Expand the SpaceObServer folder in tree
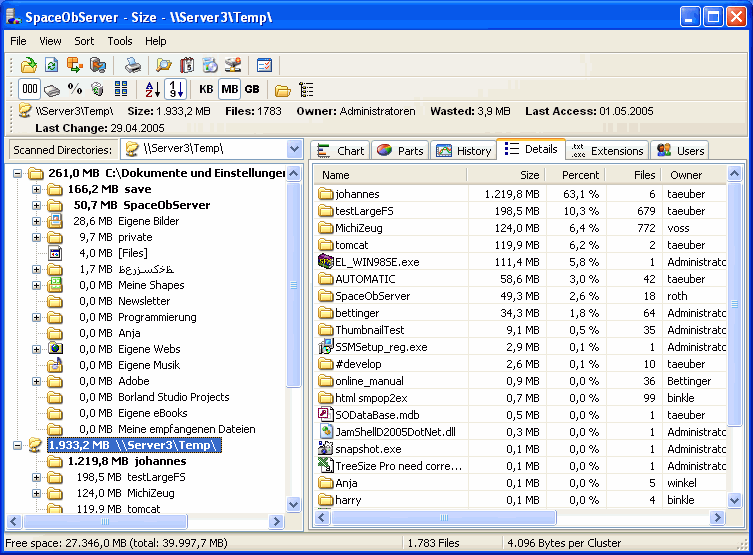 [x=36, y=205]
